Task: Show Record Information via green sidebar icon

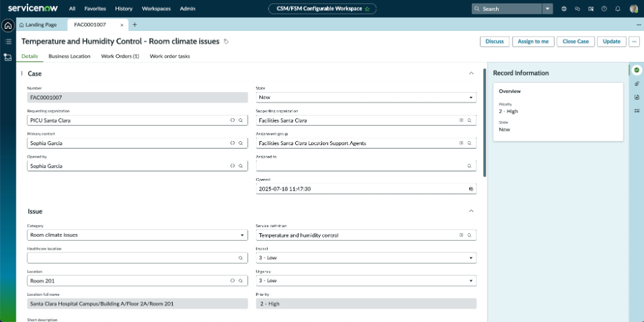Action: 636,70
